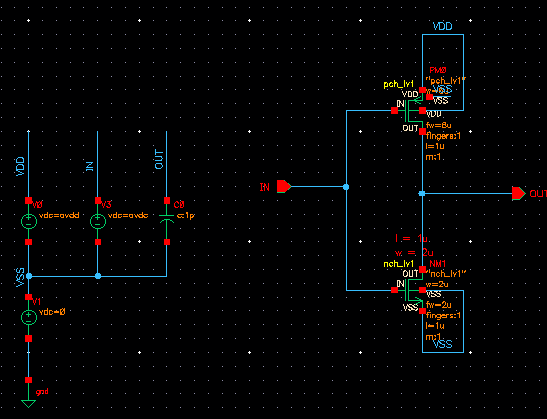This screenshot has height=419, width=547.
Task: Click the V1 instance name
Action: pyautogui.click(x=37, y=301)
